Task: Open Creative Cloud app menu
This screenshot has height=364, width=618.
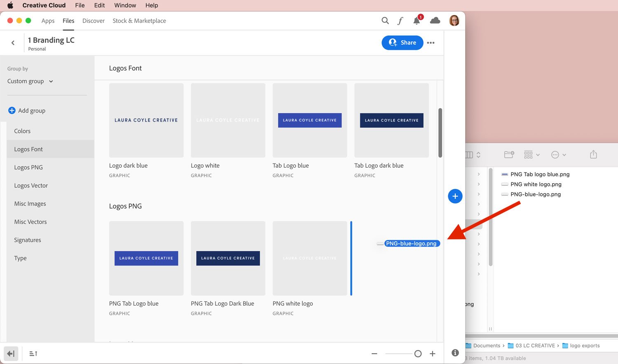Action: point(44,5)
